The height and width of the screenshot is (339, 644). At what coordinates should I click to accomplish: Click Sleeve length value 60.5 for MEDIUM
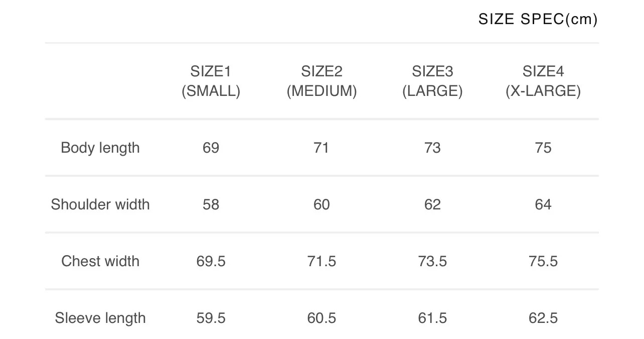coord(321,318)
